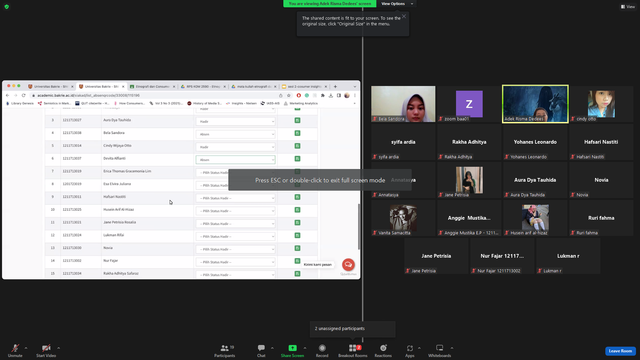Expand share options arrow next to Share Screen
Image resolution: width=640 pixels, height=360 pixels.
[x=304, y=348]
